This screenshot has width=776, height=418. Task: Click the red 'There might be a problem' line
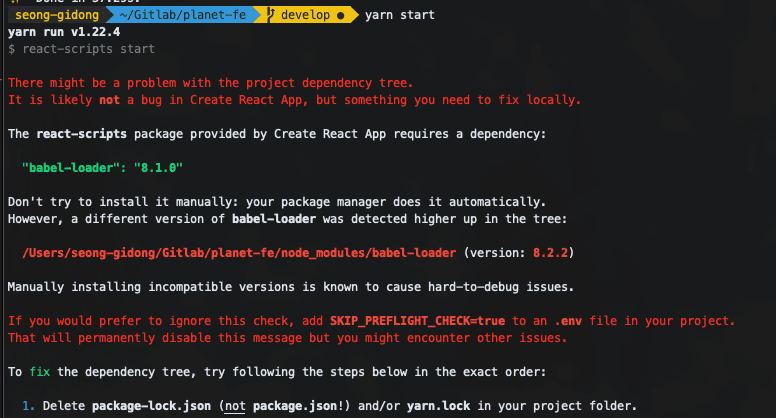point(210,83)
